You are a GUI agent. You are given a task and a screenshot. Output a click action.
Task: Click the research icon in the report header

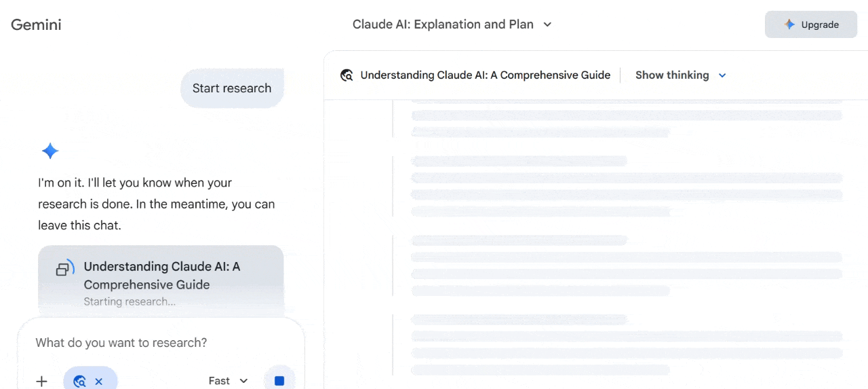pos(347,75)
